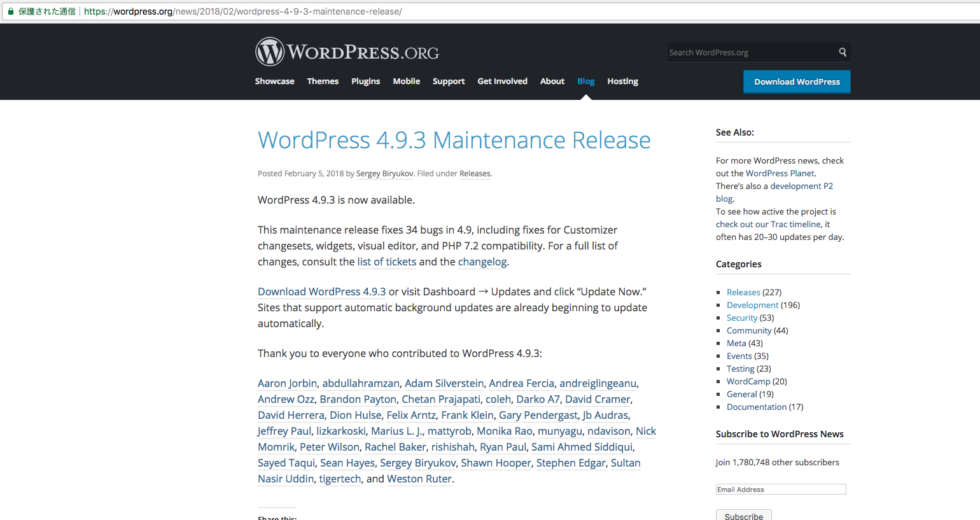Visit the Trac timeline link
This screenshot has height=520, width=980.
coord(768,224)
